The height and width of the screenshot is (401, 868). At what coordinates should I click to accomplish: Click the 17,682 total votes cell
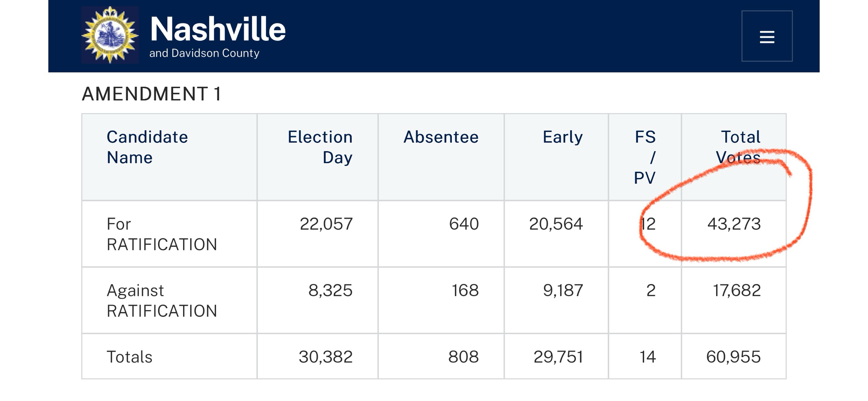(x=736, y=290)
